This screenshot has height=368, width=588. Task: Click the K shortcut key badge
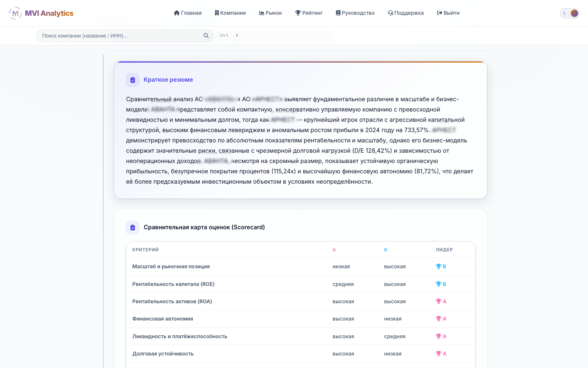(237, 36)
